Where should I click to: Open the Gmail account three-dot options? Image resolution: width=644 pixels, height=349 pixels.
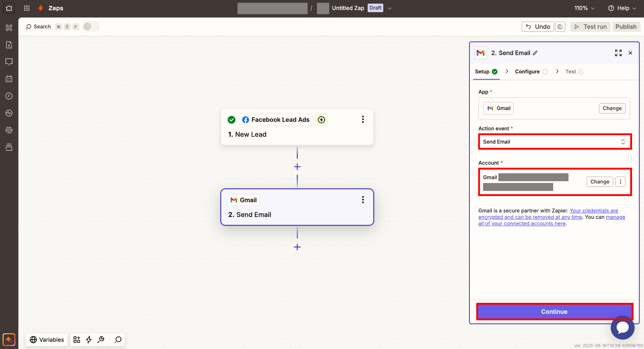coord(620,182)
